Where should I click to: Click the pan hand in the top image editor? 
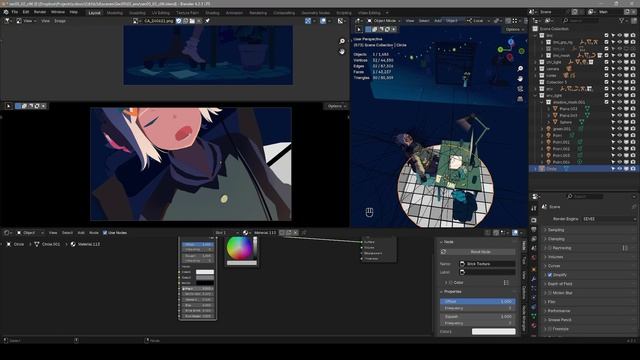tap(342, 51)
